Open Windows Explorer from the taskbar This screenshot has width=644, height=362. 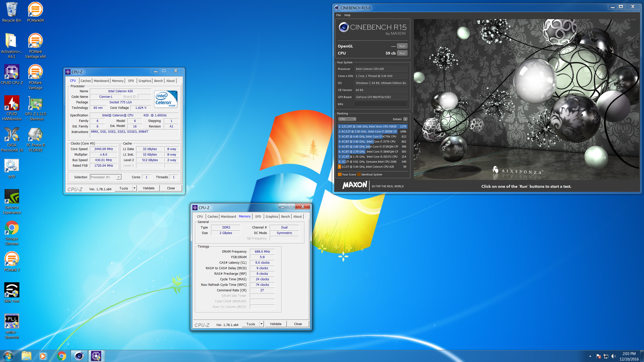[26, 356]
